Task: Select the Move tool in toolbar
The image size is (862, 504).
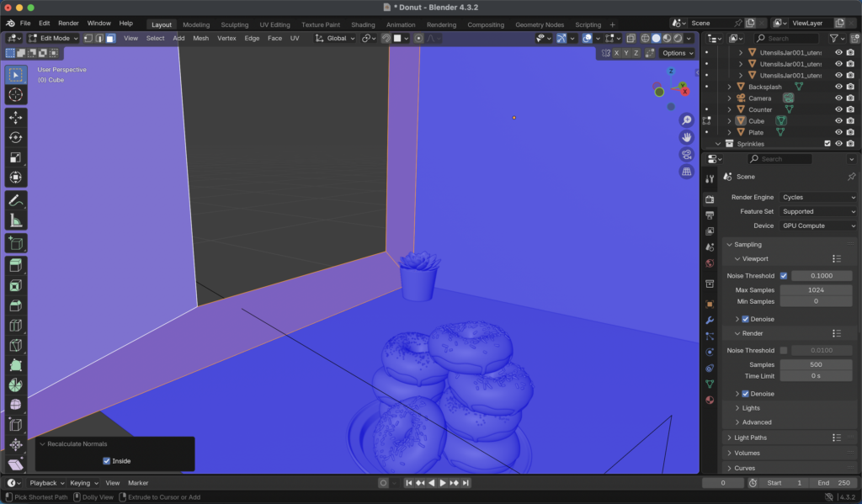Action: (15, 117)
